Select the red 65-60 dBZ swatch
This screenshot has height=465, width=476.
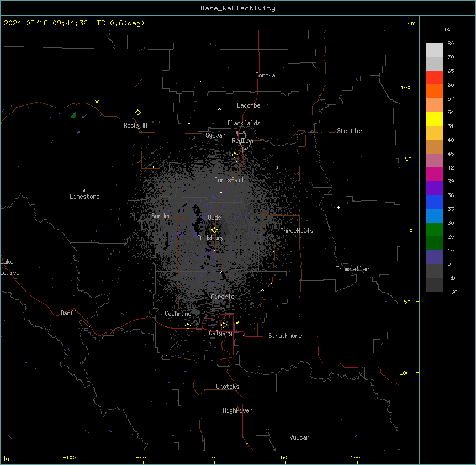pos(434,78)
